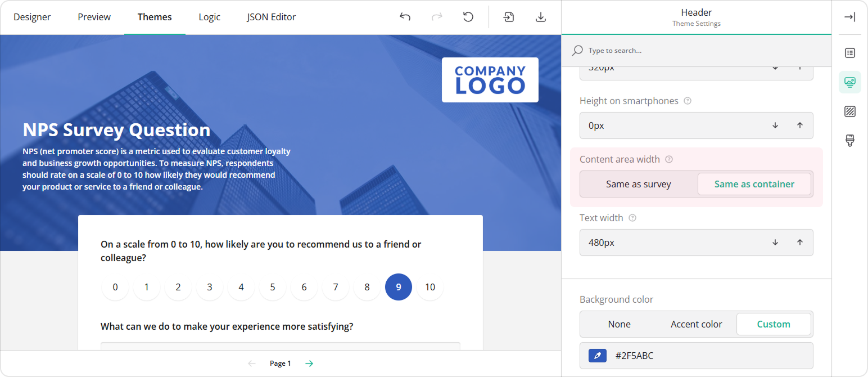Screen dimensions: 868x377
Task: Open the brush theme palette icon
Action: point(849,141)
